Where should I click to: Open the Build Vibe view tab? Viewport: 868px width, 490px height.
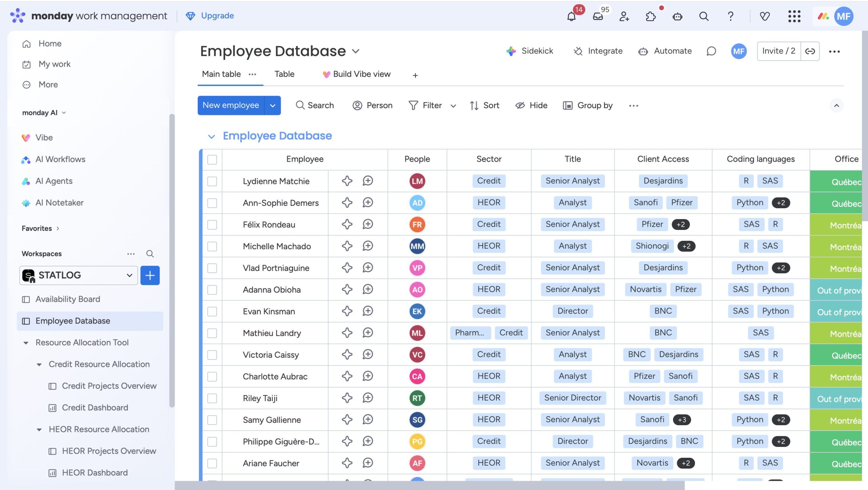pyautogui.click(x=357, y=74)
